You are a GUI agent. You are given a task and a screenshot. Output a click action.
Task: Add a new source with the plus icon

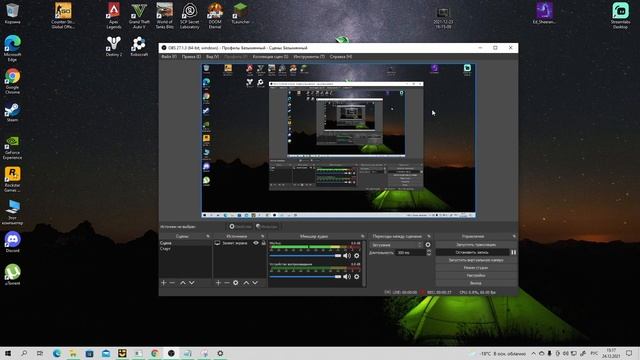coord(218,282)
